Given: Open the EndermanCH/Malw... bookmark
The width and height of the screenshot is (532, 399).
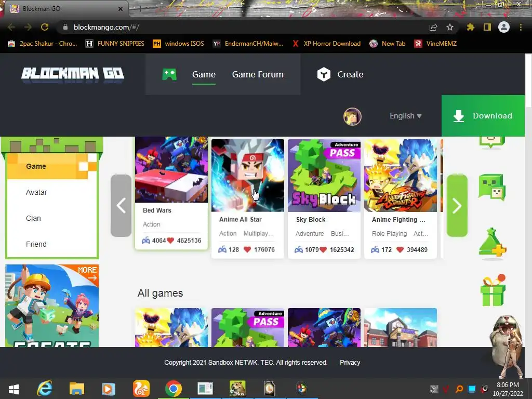Looking at the screenshot, I should tap(248, 44).
